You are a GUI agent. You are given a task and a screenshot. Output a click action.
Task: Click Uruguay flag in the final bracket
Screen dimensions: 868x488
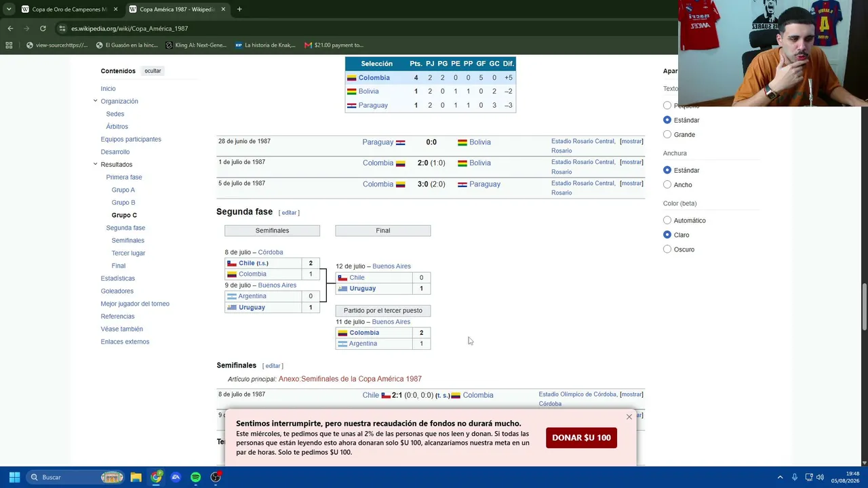[342, 289]
